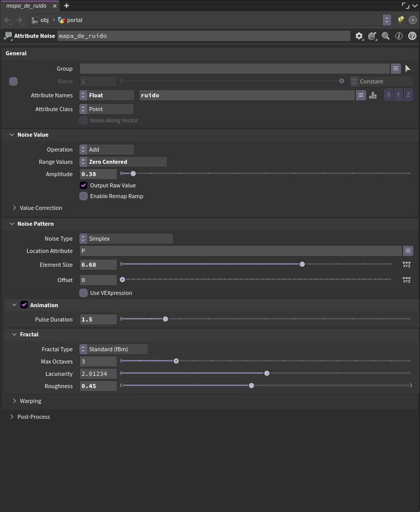This screenshot has height=512, width=420.
Task: Open the Attribute Names type dropdown
Action: point(107,95)
